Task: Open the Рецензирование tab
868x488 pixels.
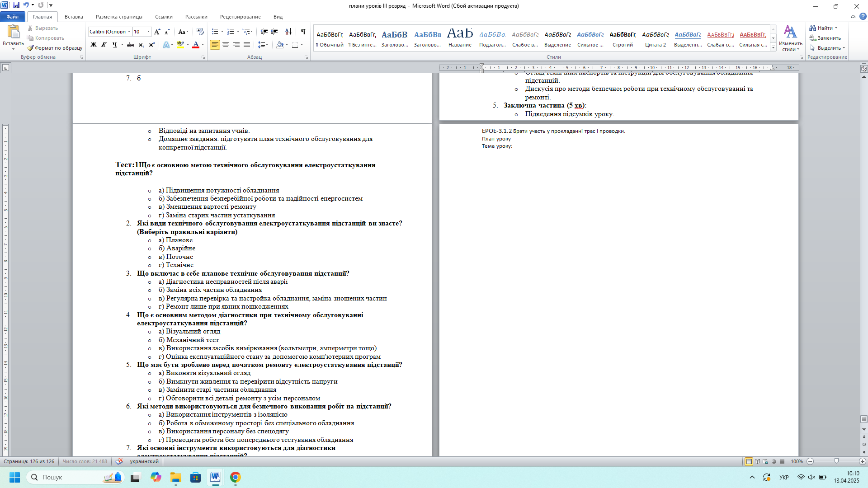Action: (x=240, y=17)
